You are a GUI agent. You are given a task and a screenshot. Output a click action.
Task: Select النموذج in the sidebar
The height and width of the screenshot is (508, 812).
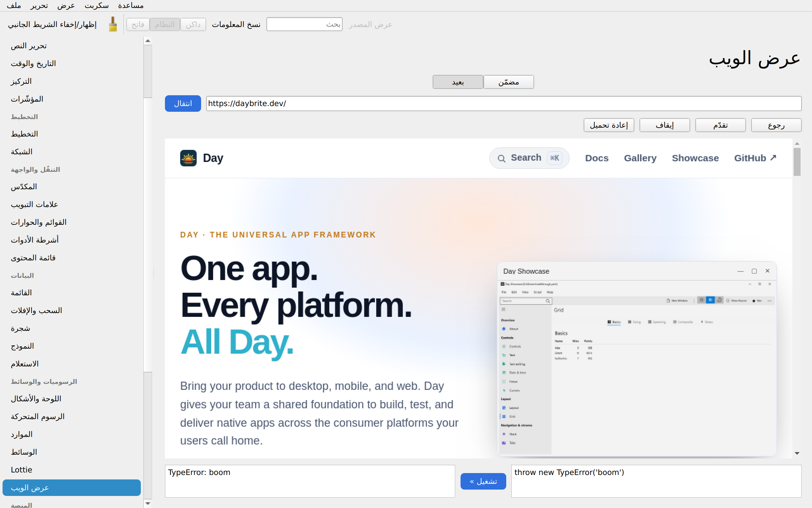coord(71,346)
